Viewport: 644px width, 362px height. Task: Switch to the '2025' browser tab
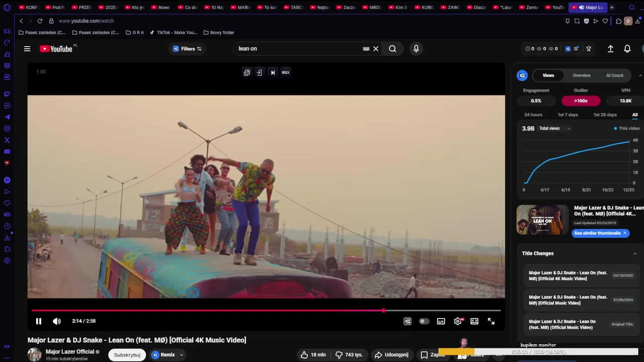[107, 8]
